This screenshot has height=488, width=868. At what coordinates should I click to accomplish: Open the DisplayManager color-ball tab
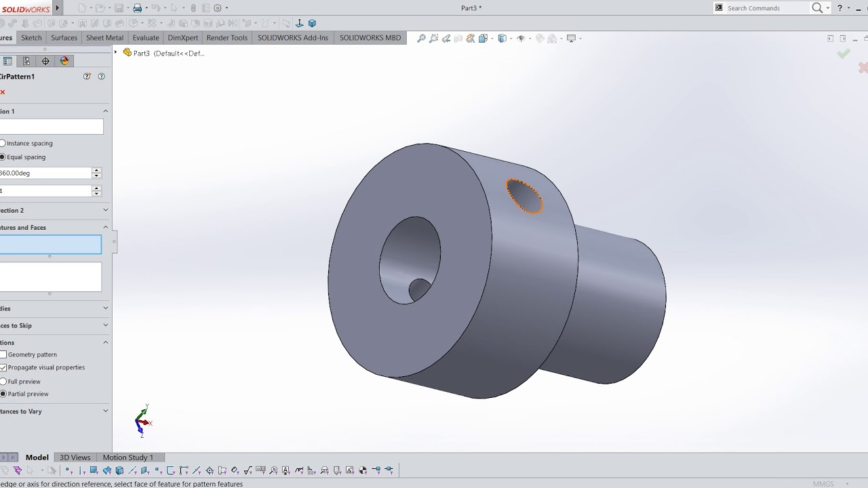tap(64, 61)
